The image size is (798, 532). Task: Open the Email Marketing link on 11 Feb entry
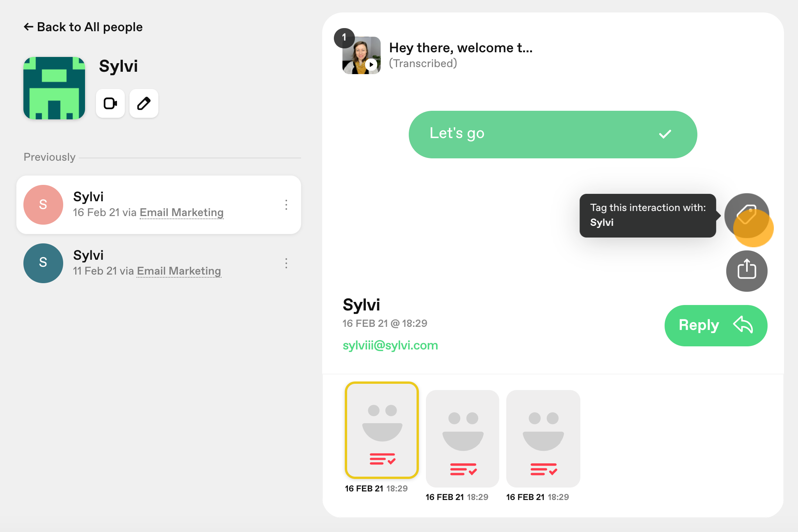179,271
